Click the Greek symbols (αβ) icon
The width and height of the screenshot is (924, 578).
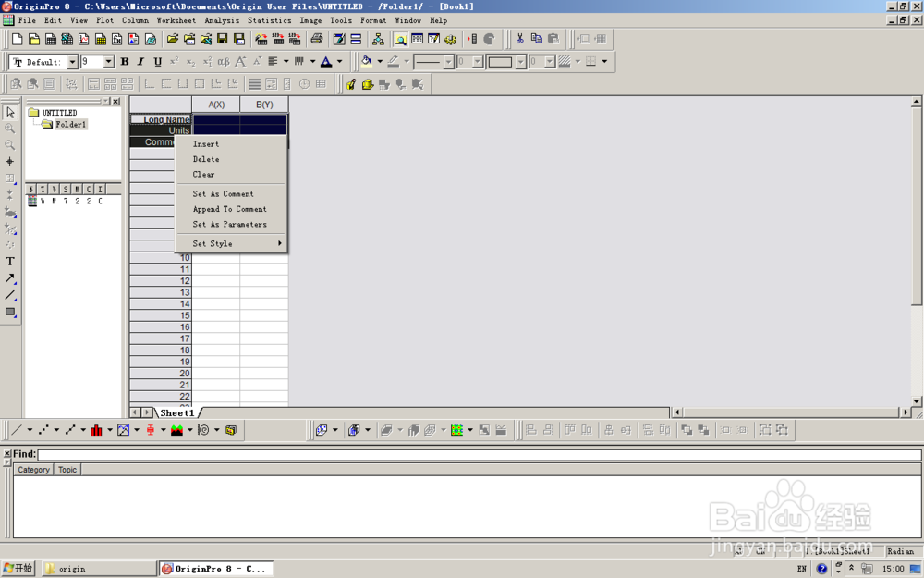point(224,61)
